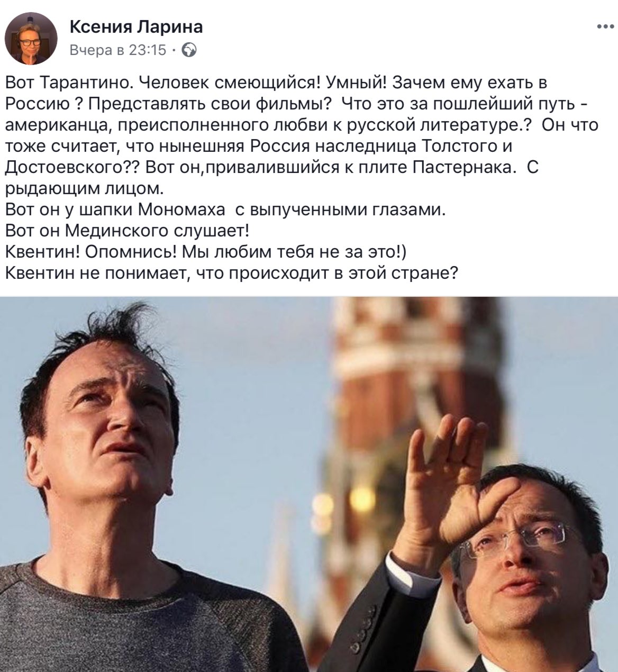
Task: Click final line Квентин не понимает, что происходит
Action: pos(231,274)
